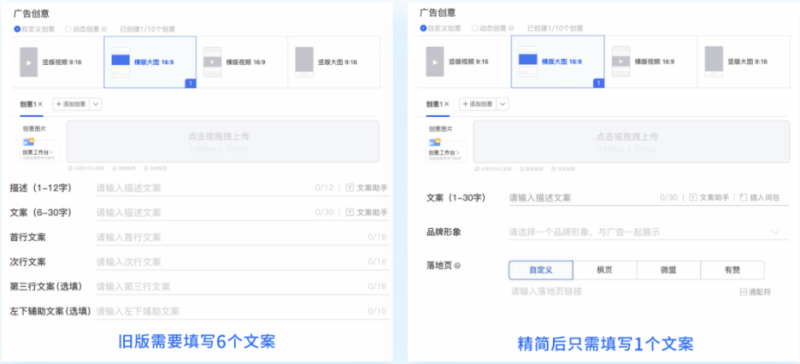
Task: Choose 横版视频 16:9 format in right panel
Action: 651,61
